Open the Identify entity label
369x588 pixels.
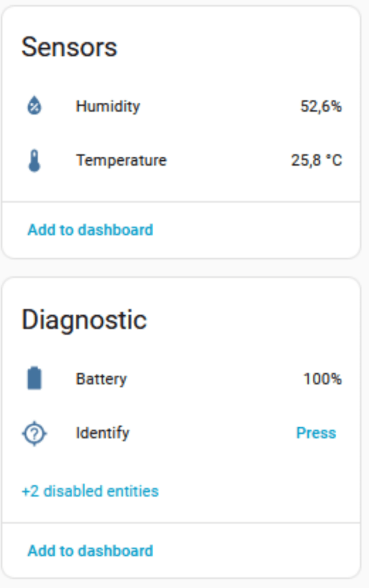point(103,433)
